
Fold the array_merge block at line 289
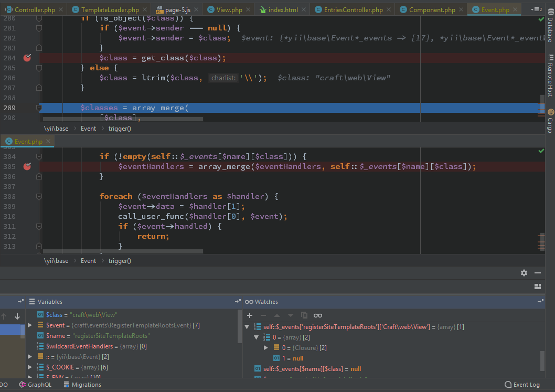coord(39,108)
